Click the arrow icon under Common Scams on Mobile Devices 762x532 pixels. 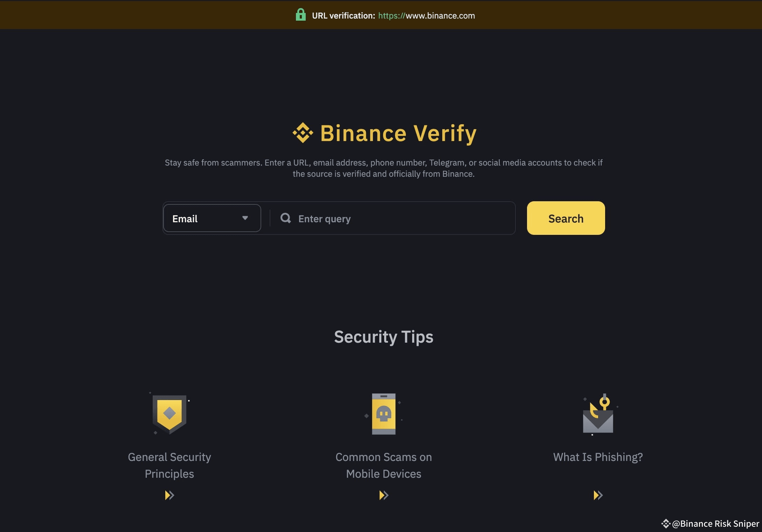pos(383,495)
